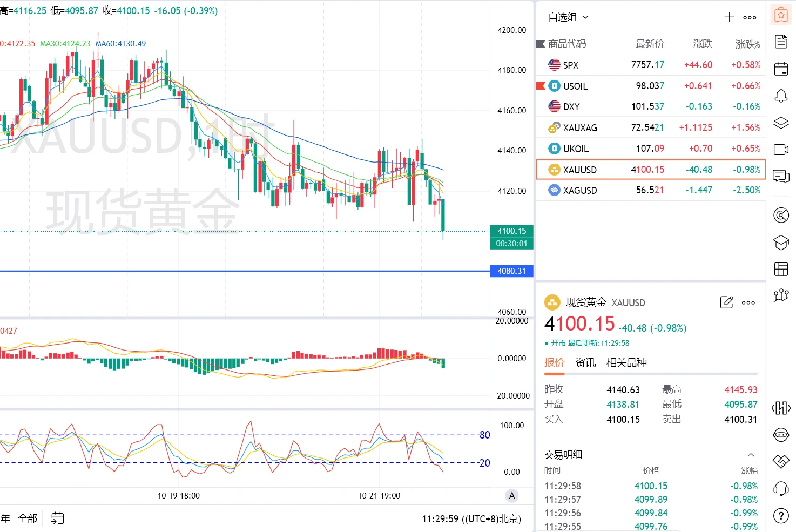Viewport: 796px width, 532px height.
Task: Open the data table grid icon
Action: pyautogui.click(x=781, y=269)
